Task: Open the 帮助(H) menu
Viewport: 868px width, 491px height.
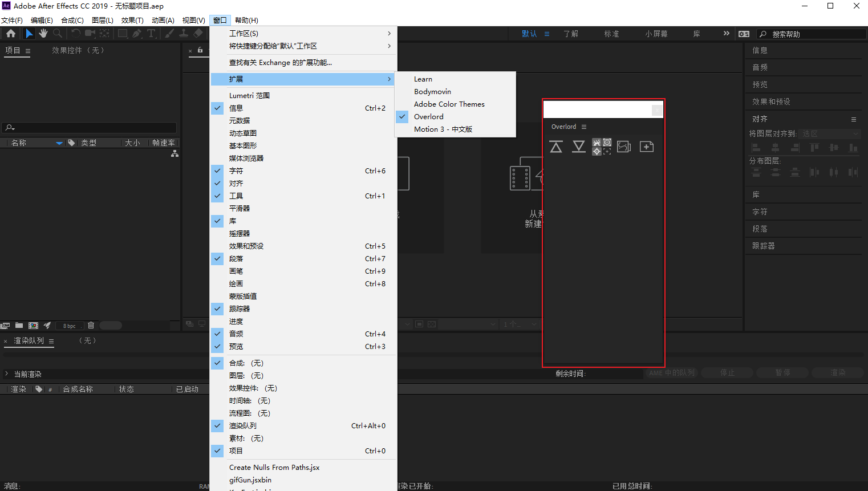Action: pos(246,20)
